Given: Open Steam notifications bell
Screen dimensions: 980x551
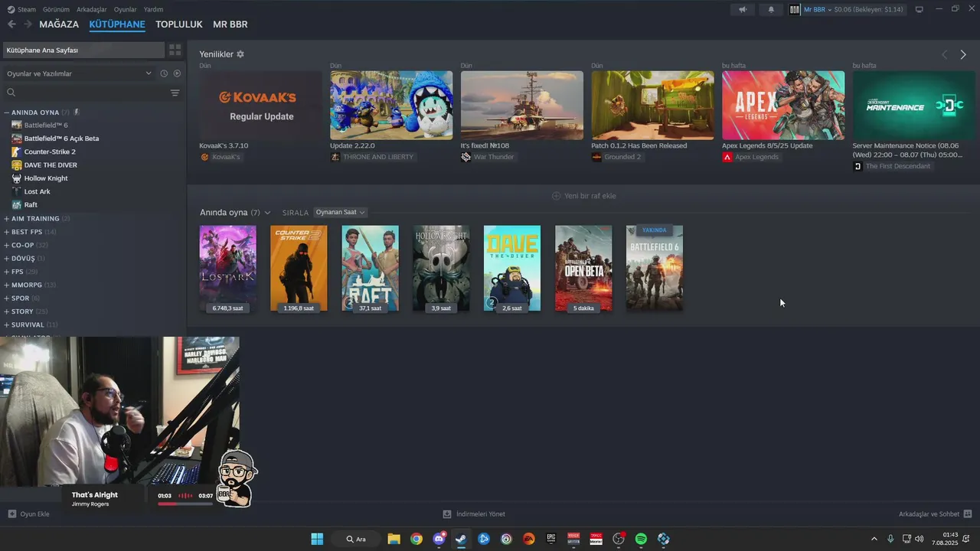Looking at the screenshot, I should click(x=771, y=9).
